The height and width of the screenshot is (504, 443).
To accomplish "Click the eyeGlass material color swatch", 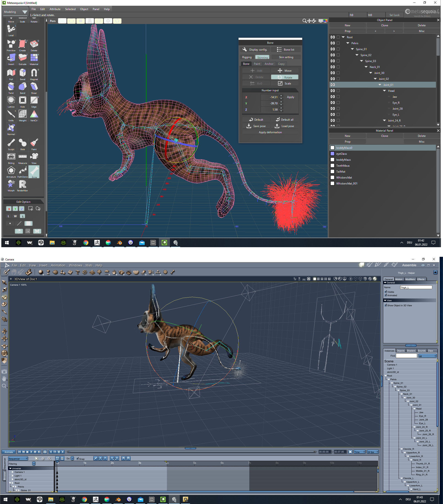I will (332, 154).
